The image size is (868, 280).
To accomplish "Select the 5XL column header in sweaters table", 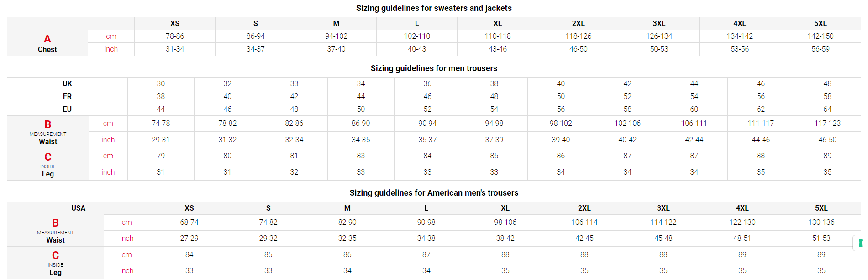I will 820,24.
